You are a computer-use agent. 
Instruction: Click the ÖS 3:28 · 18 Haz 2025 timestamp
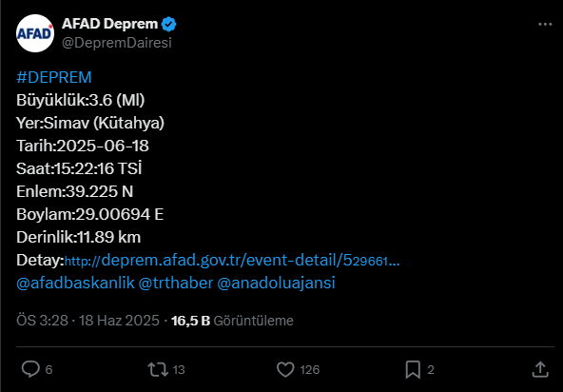[87, 321]
